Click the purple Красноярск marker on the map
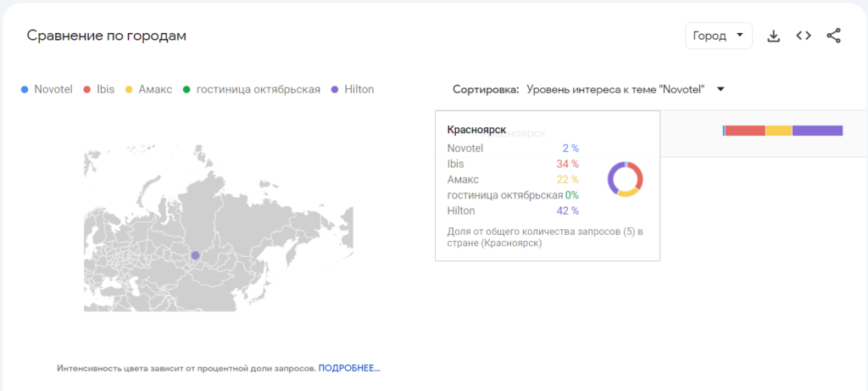Image resolution: width=868 pixels, height=391 pixels. tap(195, 255)
